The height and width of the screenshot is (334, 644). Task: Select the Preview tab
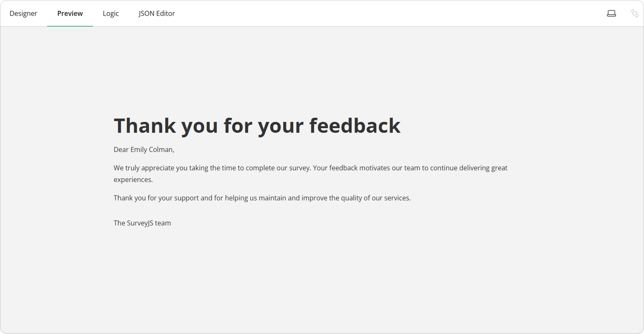pyautogui.click(x=70, y=13)
